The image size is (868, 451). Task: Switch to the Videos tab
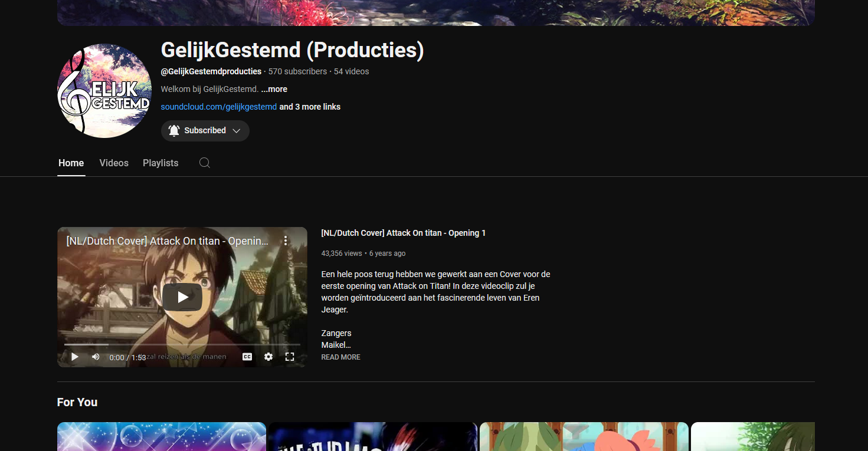point(114,163)
